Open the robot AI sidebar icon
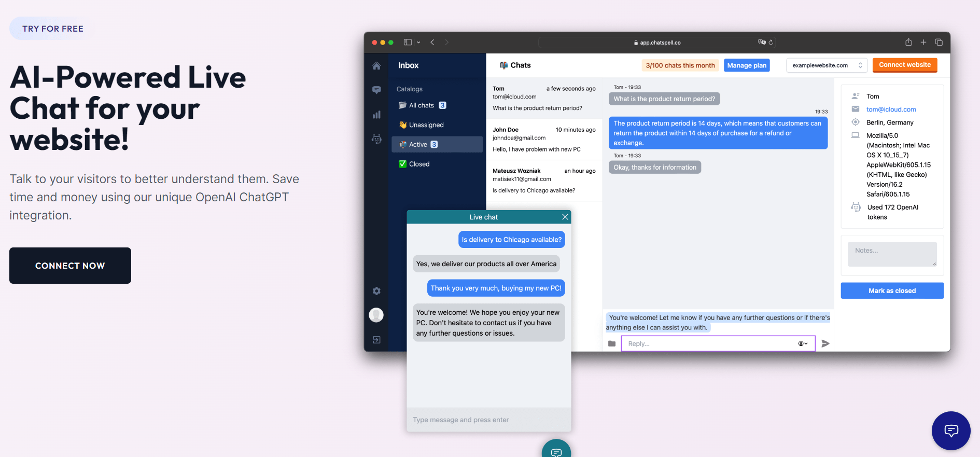Screen dimensions: 980x457 coord(376,139)
